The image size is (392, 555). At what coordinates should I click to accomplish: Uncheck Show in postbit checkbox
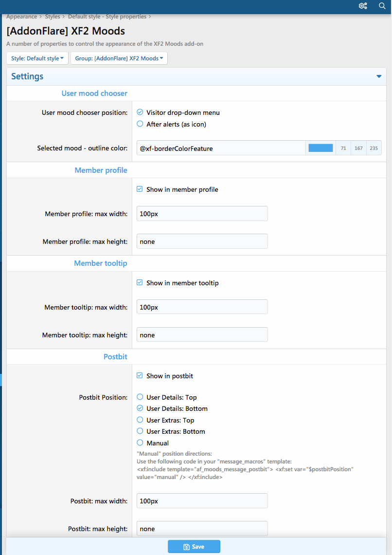click(x=140, y=376)
